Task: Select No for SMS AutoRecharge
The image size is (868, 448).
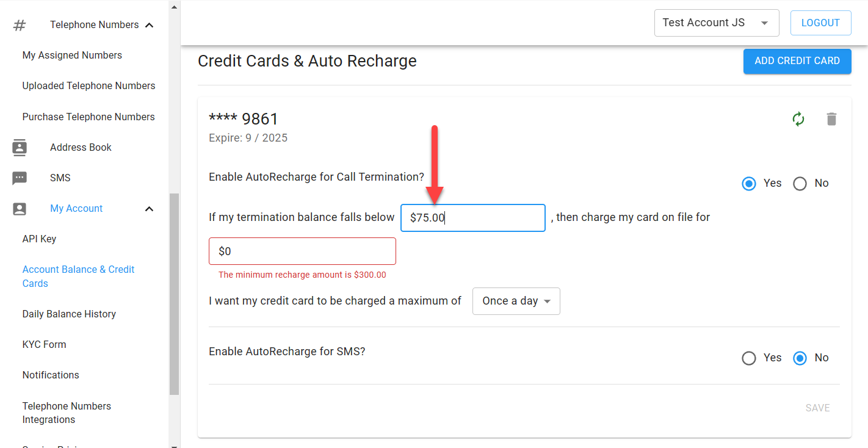Action: 800,358
